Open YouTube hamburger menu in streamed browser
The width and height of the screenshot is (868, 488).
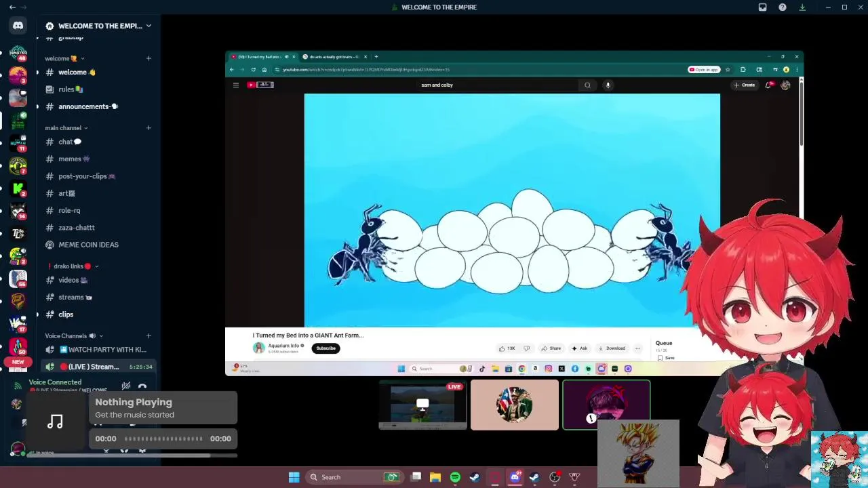pyautogui.click(x=235, y=85)
